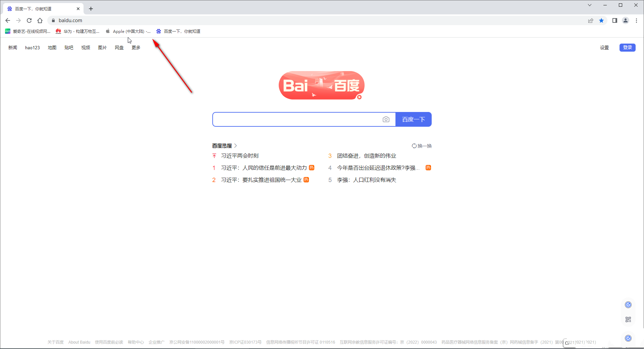This screenshot has width=644, height=349.
Task: Refresh hot searches with 换一换
Action: [x=422, y=146]
